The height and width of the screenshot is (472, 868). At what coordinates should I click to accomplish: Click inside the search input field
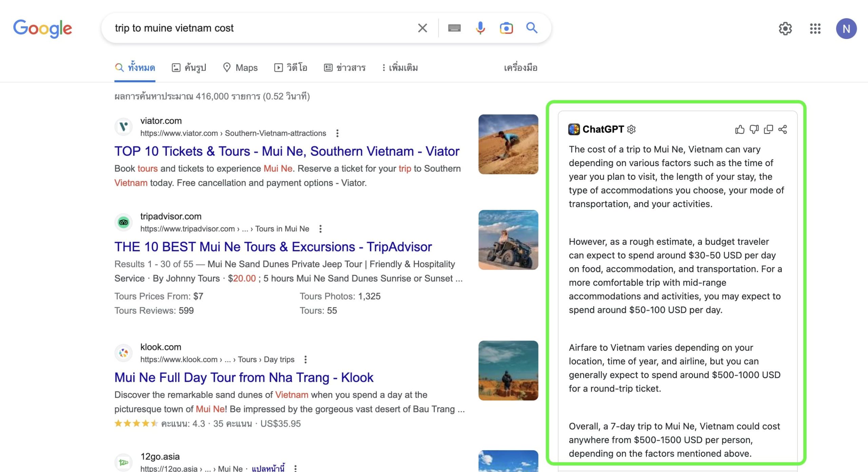click(x=237, y=28)
